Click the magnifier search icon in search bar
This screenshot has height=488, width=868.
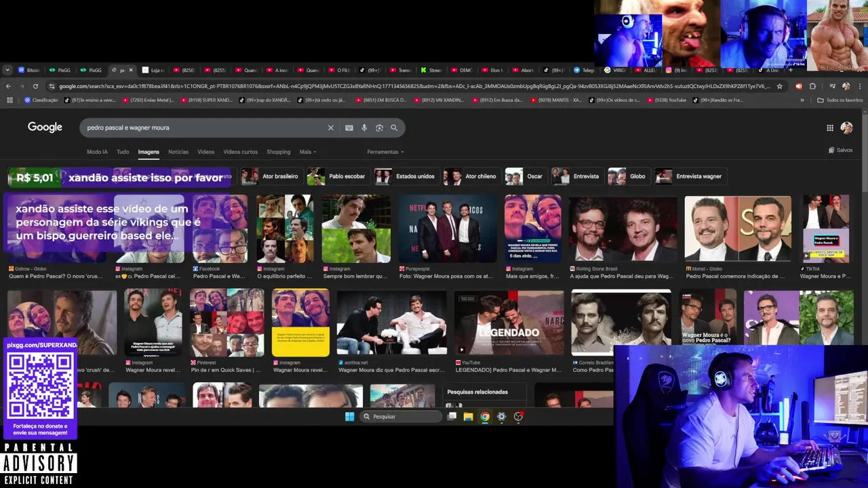point(394,127)
